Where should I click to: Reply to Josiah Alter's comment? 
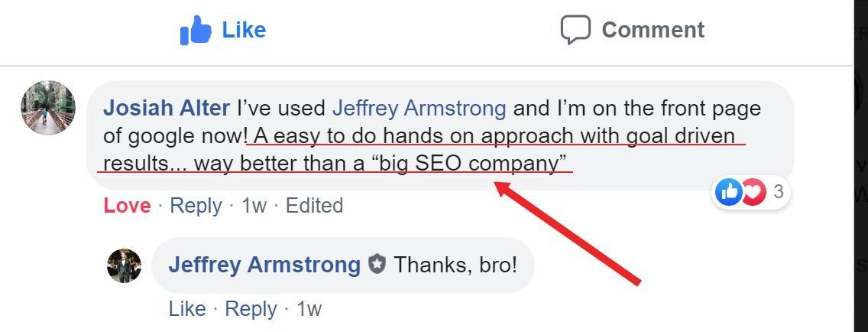pyautogui.click(x=196, y=206)
